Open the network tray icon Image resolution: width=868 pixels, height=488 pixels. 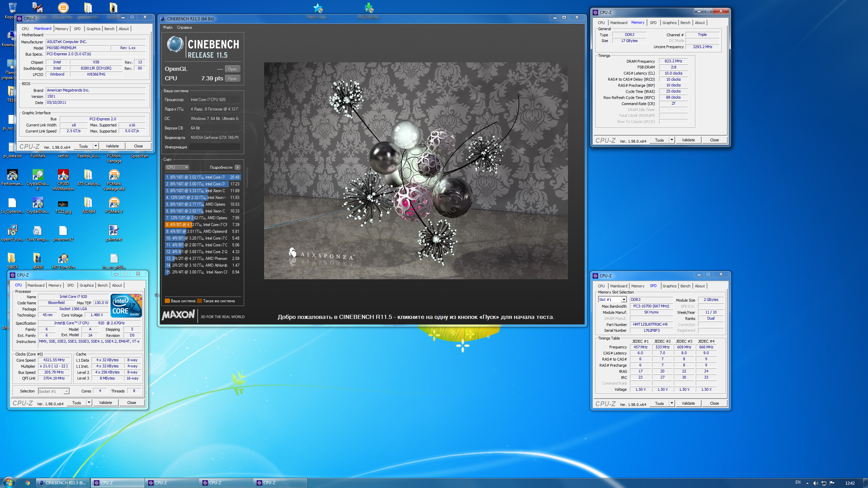(x=824, y=483)
